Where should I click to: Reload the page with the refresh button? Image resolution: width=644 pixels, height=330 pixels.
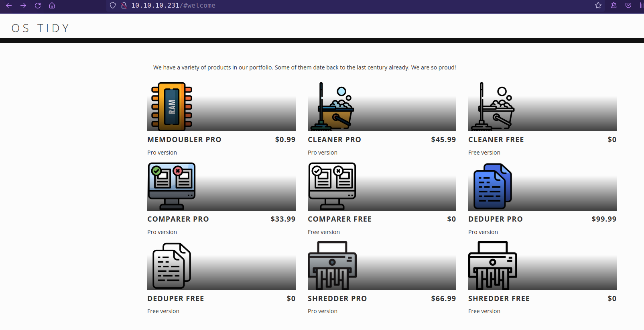[38, 6]
